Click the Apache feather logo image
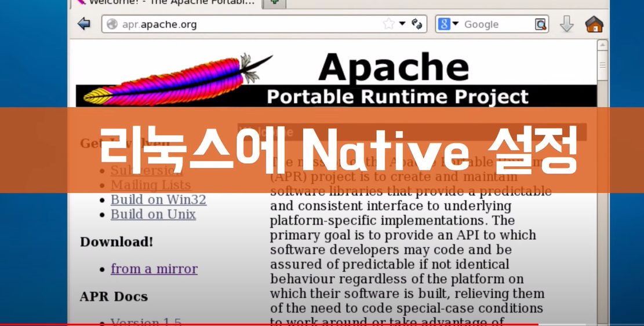Viewport: 644px width, 326px height. (177, 79)
